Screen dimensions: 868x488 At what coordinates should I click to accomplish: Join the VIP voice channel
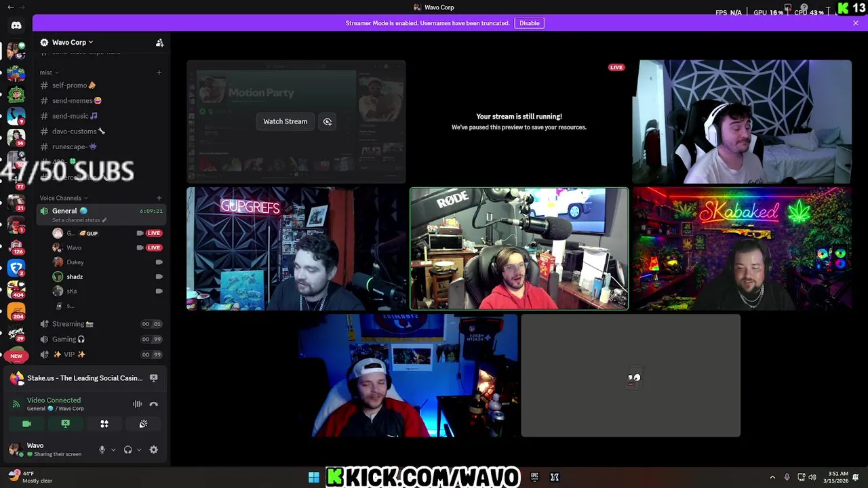coord(100,354)
